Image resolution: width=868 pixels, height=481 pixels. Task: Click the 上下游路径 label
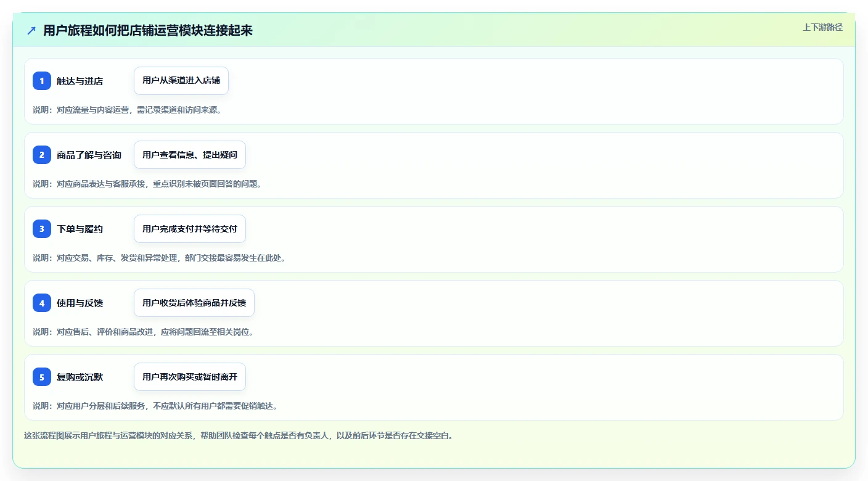tap(822, 27)
